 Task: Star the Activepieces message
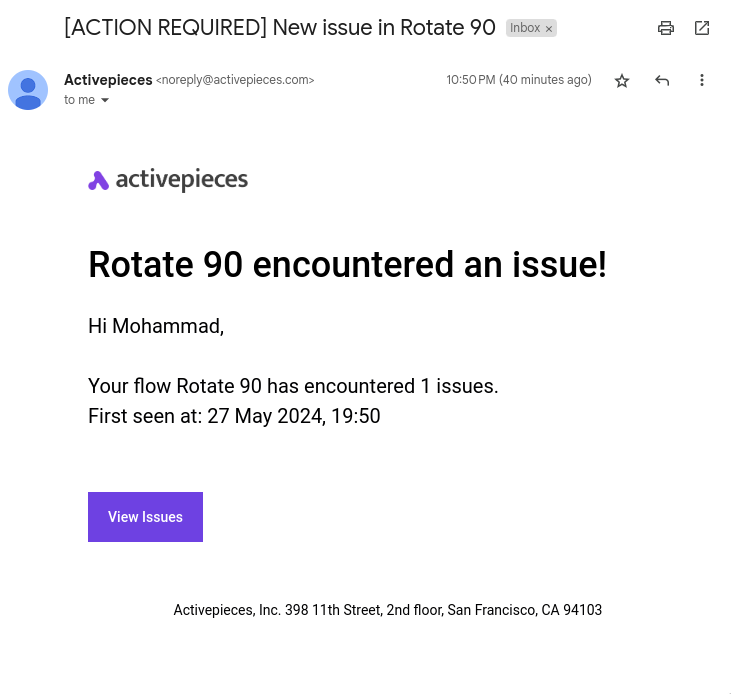pos(622,81)
